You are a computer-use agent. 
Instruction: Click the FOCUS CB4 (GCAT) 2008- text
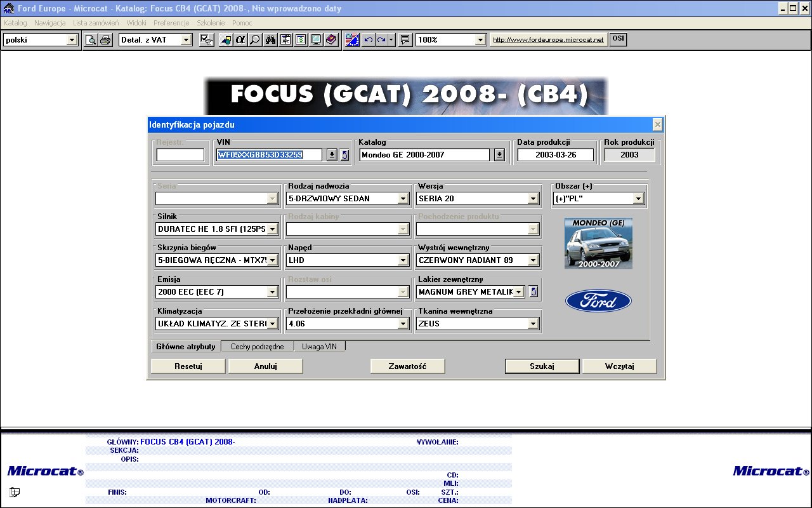tap(188, 442)
